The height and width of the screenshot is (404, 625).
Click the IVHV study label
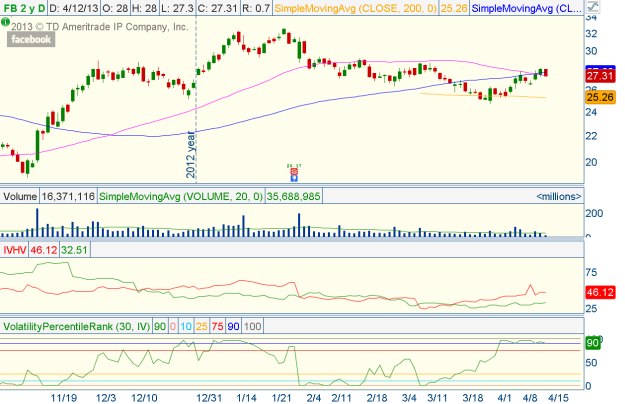[x=14, y=248]
